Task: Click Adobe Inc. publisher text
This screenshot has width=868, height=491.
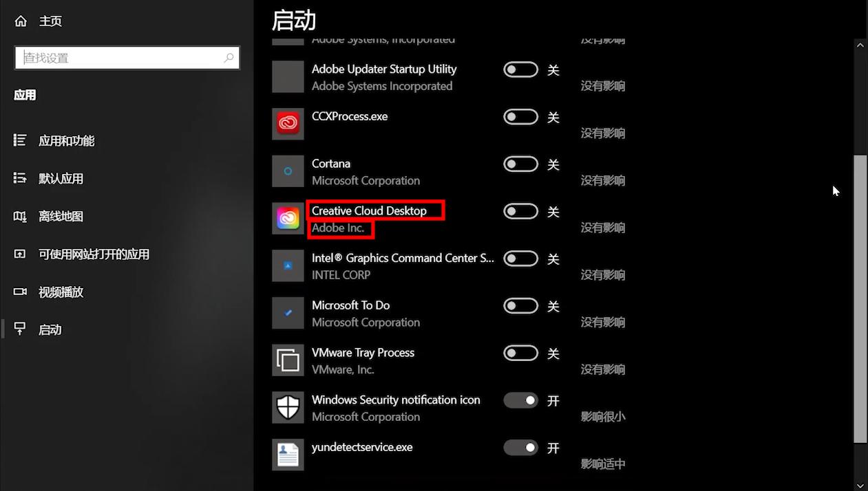Action: pos(338,228)
